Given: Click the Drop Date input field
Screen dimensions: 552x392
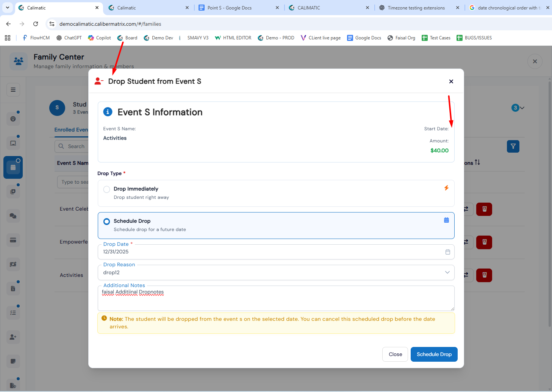Looking at the screenshot, I should click(x=276, y=252).
